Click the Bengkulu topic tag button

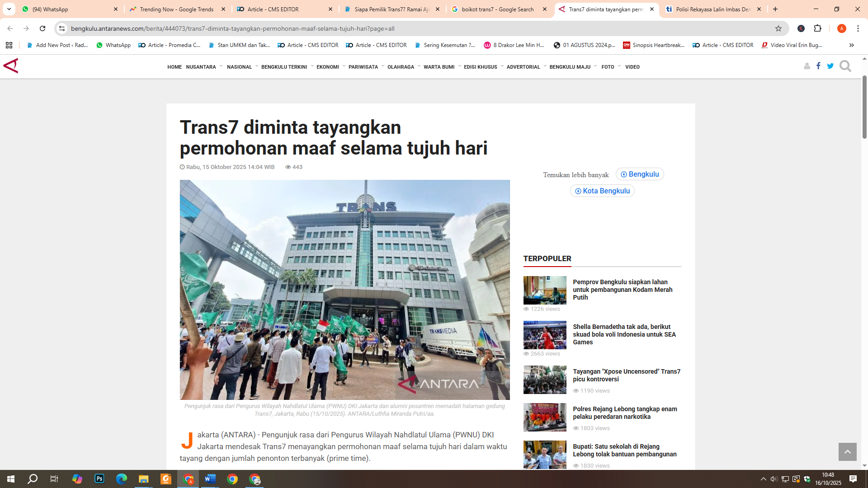click(x=640, y=174)
